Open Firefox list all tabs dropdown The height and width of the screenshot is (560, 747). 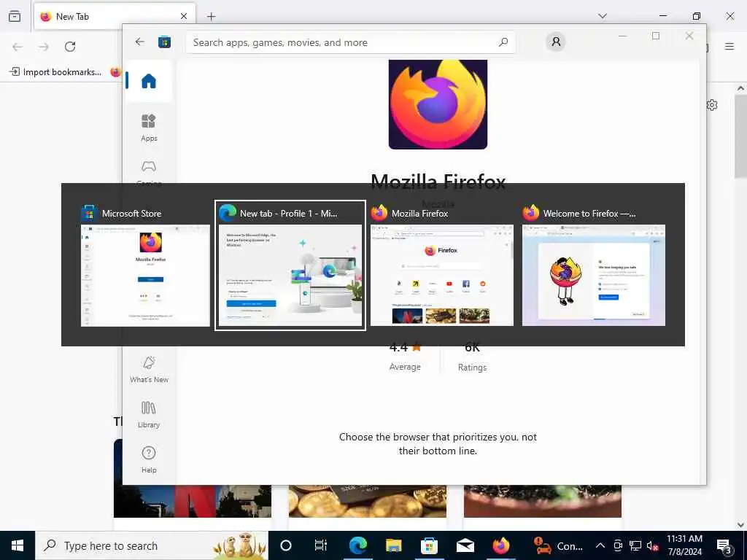(x=603, y=16)
